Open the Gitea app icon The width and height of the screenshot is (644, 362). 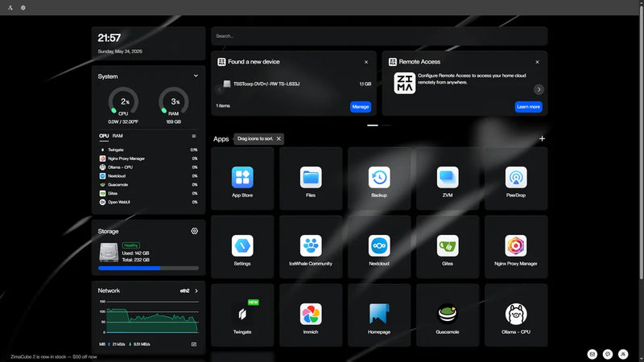(x=448, y=246)
